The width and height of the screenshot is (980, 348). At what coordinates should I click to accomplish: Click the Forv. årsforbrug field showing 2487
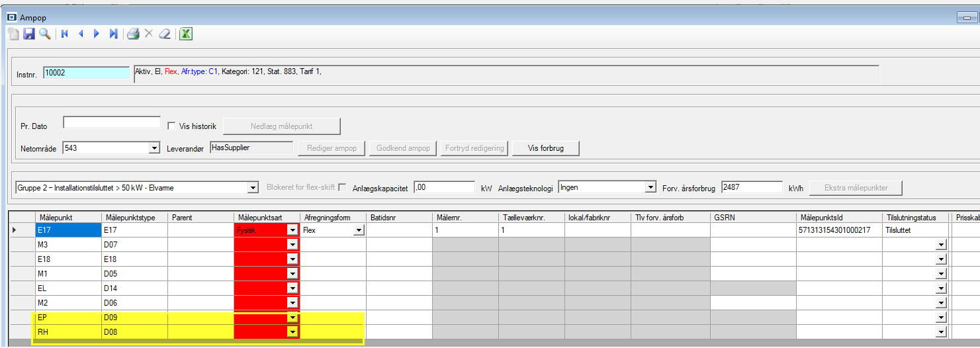click(x=752, y=187)
